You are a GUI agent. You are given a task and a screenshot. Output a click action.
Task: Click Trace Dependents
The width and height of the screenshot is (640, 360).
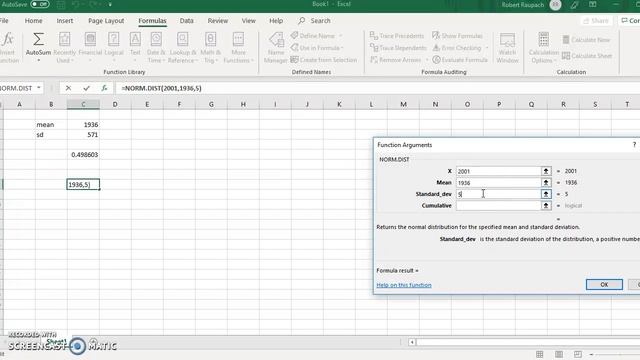[398, 48]
